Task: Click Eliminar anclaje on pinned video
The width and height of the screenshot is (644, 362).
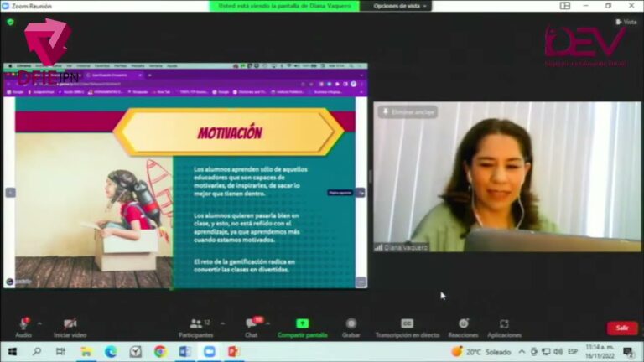Action: point(408,112)
